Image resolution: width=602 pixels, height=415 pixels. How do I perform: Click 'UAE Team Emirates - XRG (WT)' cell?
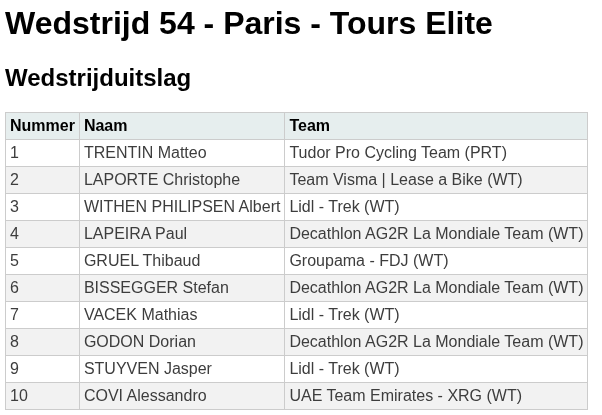click(x=405, y=395)
